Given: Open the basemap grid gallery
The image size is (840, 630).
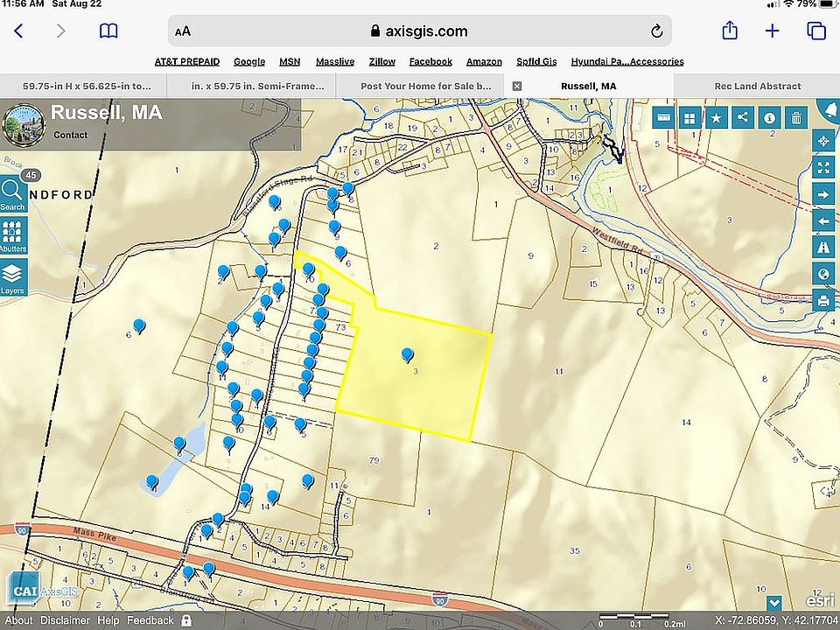Looking at the screenshot, I should [690, 117].
